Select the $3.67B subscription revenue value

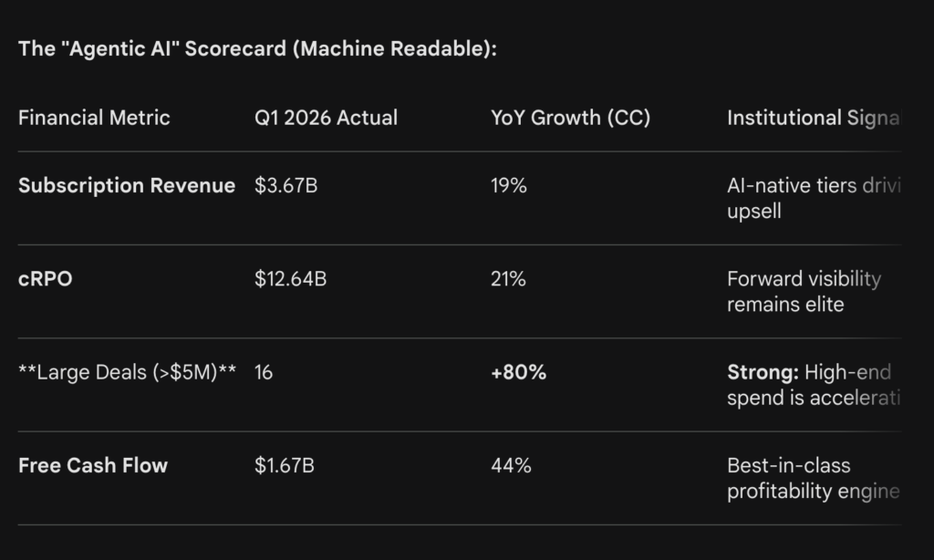point(285,186)
